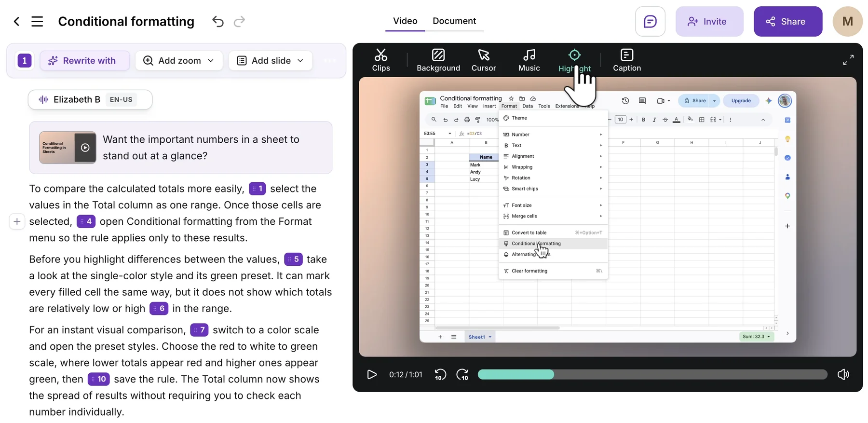The image size is (868, 423).
Task: Switch to the Document tab
Action: point(454,21)
